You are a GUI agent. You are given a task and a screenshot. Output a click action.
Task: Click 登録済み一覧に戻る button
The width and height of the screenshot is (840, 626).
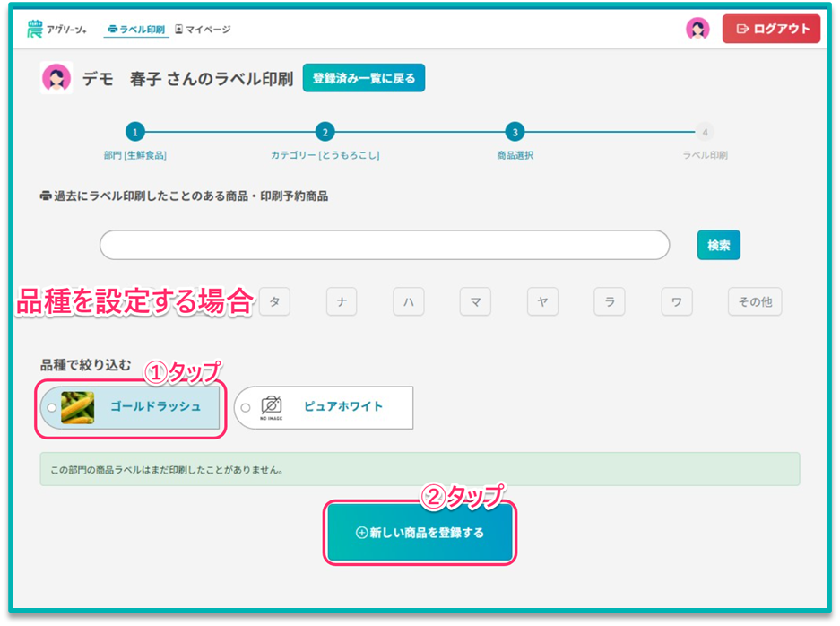click(x=363, y=78)
